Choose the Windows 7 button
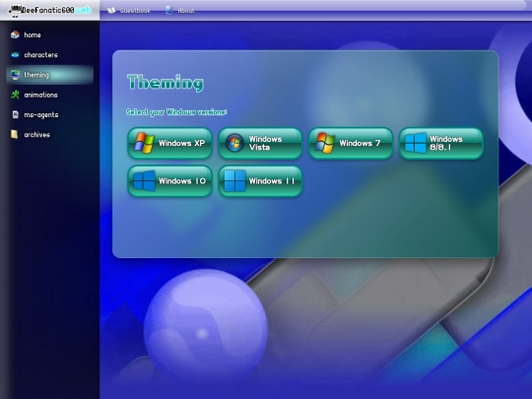The height and width of the screenshot is (399, 532). coord(351,143)
